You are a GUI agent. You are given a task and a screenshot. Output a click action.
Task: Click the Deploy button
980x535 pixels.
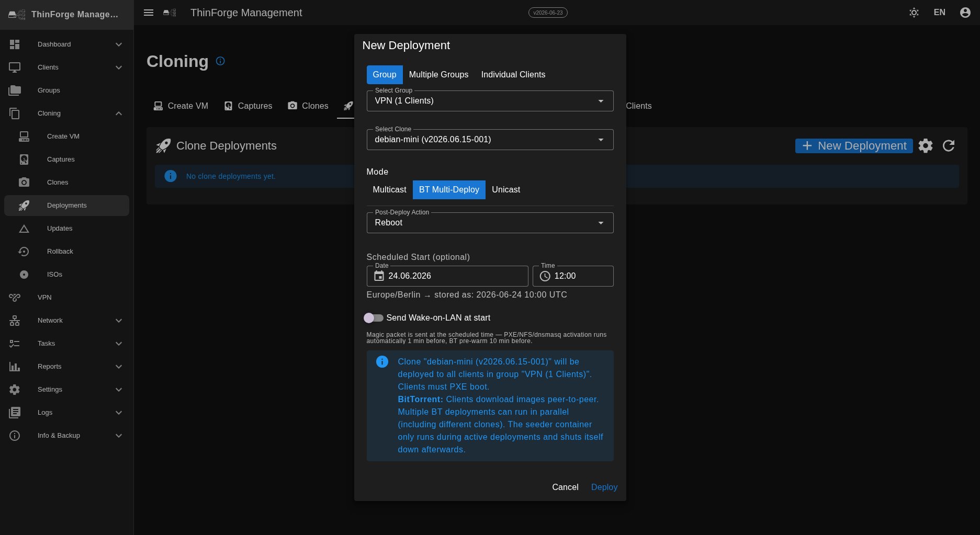(x=604, y=487)
